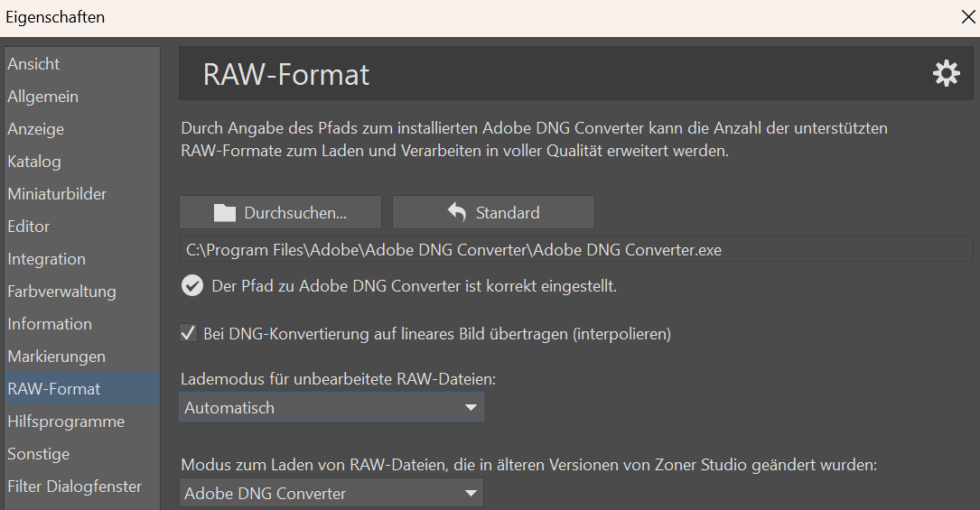Screen dimensions: 980x510
Task: Click the Adobe DNG Converter path field
Action: point(575,249)
